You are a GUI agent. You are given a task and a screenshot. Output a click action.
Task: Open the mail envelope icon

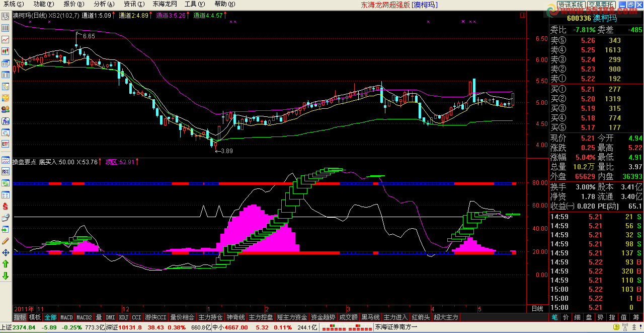[6, 98]
